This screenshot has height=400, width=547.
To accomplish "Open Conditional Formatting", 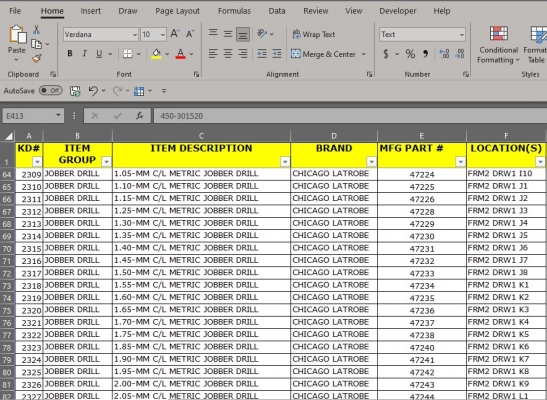I will point(498,45).
